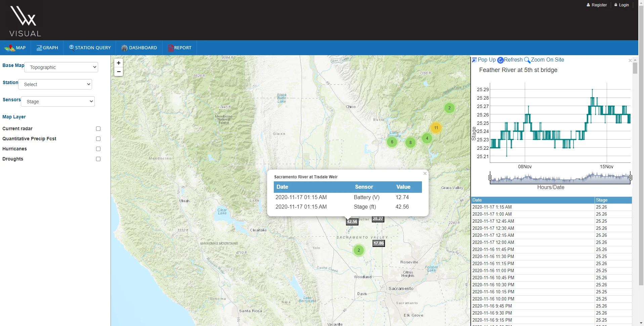Click the right panel vertical scrollbar thumb
Screen dimensions: 644x326
pyautogui.click(x=635, y=68)
